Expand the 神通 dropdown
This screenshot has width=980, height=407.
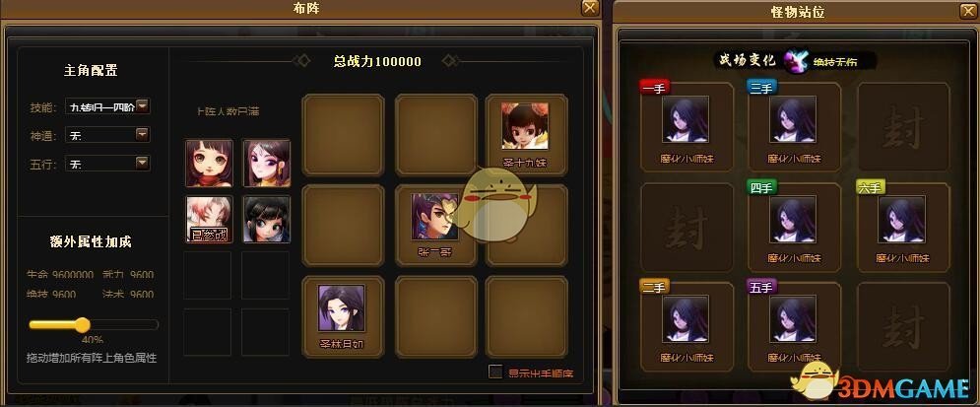(x=143, y=134)
